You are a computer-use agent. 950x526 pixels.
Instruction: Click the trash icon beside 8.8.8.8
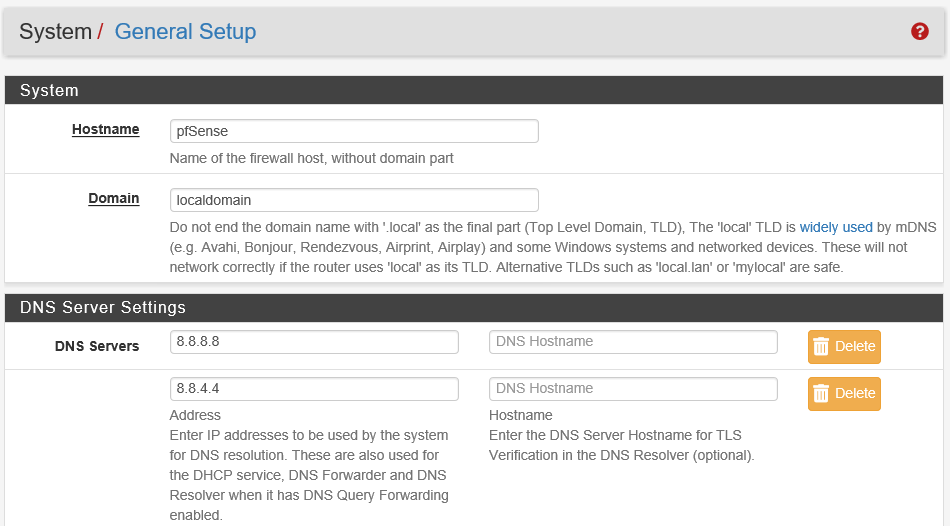pos(821,347)
